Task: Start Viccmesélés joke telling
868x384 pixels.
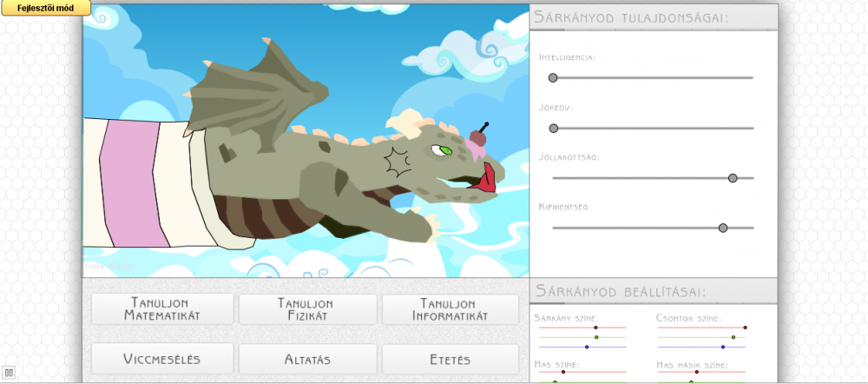Action: pos(162,359)
